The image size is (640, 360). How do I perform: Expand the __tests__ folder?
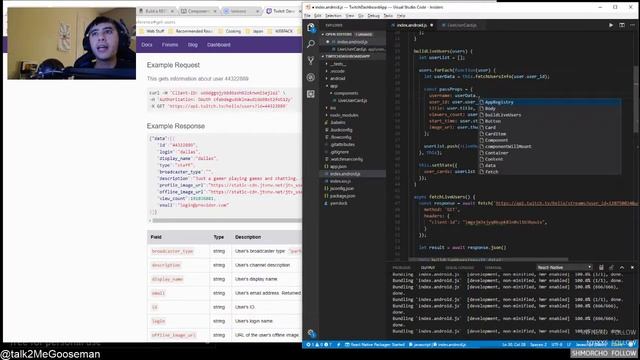[x=352, y=64]
